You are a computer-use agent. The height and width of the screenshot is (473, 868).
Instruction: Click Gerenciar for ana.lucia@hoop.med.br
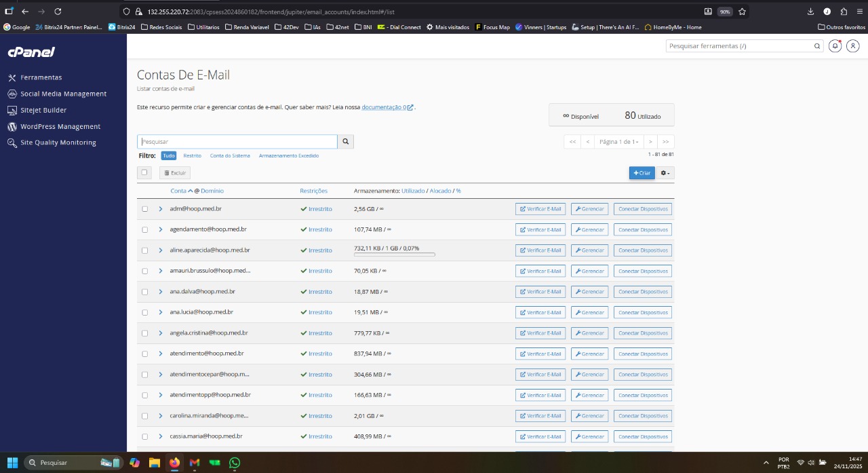[589, 312]
